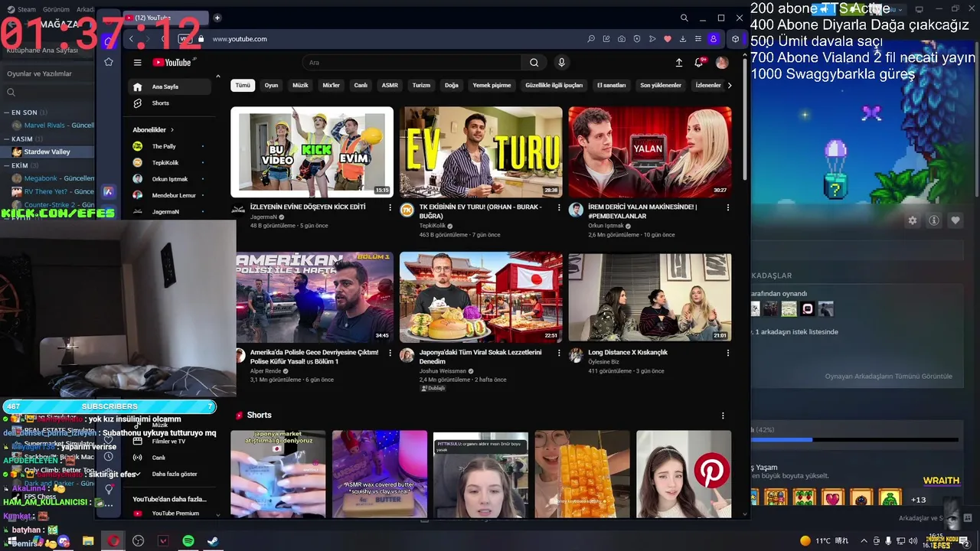The width and height of the screenshot is (980, 551).
Task: Open Shorts in YouTube sidebar
Action: tap(169, 103)
